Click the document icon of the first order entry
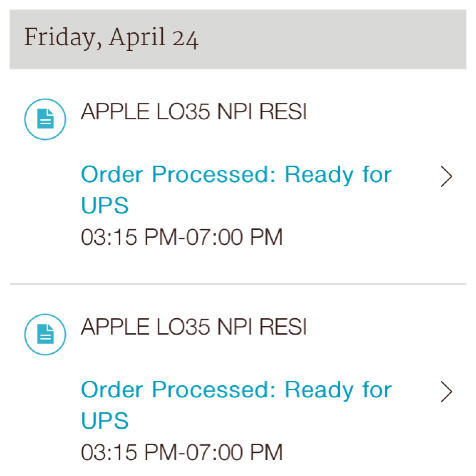The image size is (476, 476). 45,119
